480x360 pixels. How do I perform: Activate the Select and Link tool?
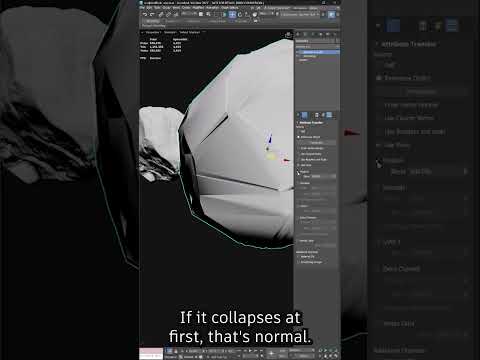tap(160, 14)
